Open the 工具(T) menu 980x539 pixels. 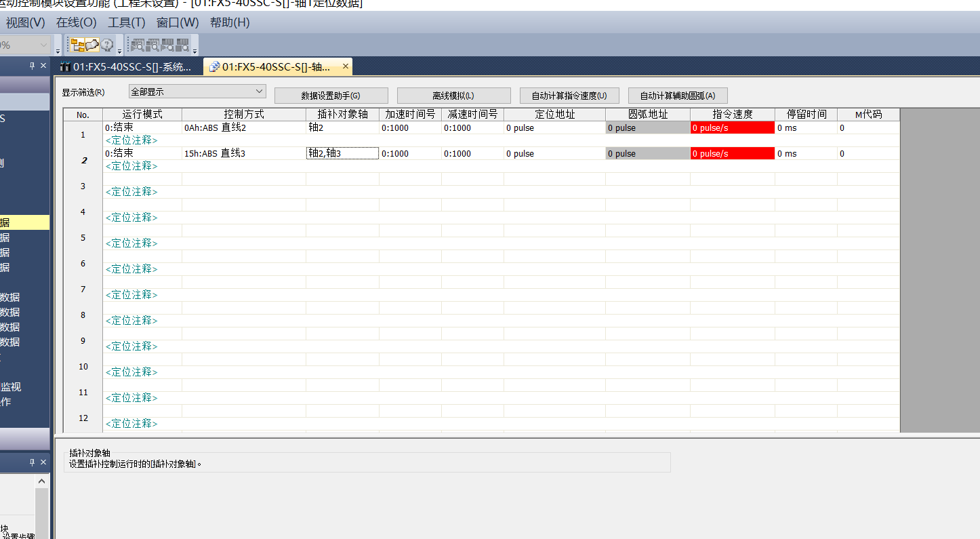[x=127, y=22]
